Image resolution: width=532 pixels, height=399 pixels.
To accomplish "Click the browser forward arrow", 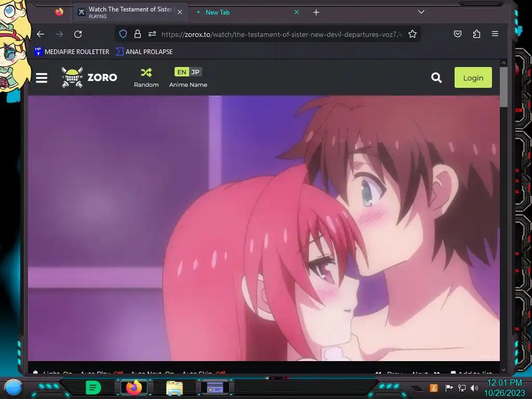I will coord(59,34).
